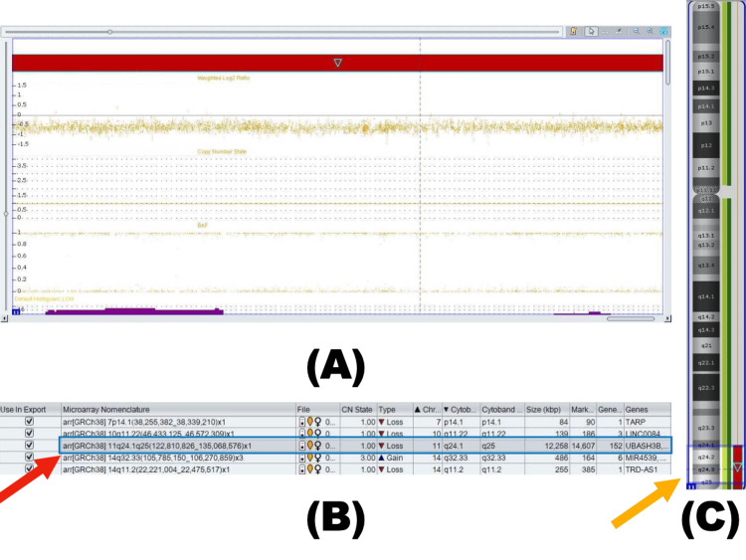The image size is (746, 560).
Task: Click Use In Export column header
Action: 30,409
